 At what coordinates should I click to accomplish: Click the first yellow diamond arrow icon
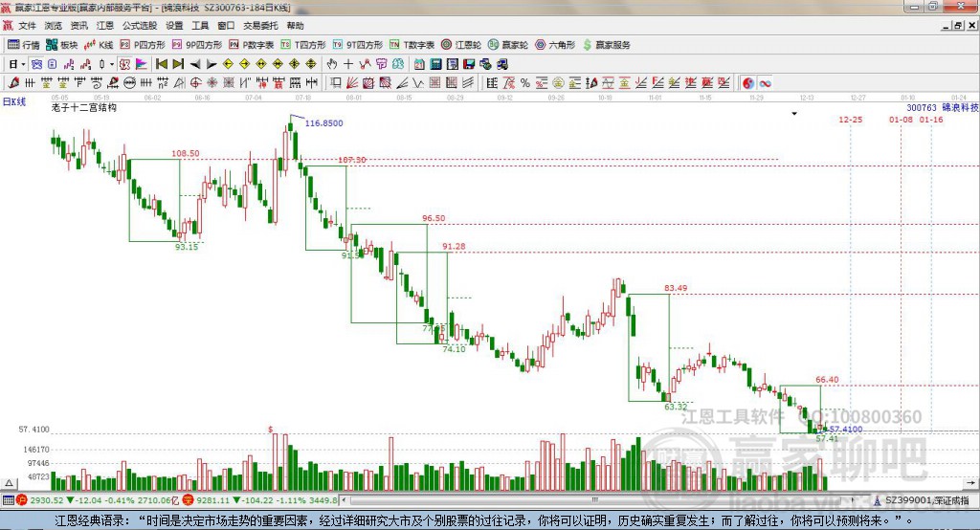228,64
